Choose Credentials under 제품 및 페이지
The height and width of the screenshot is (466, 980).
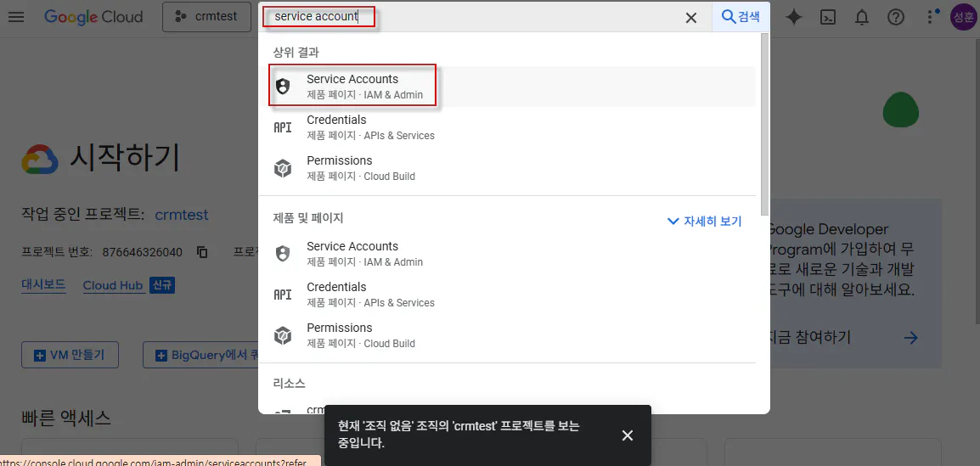pos(506,295)
